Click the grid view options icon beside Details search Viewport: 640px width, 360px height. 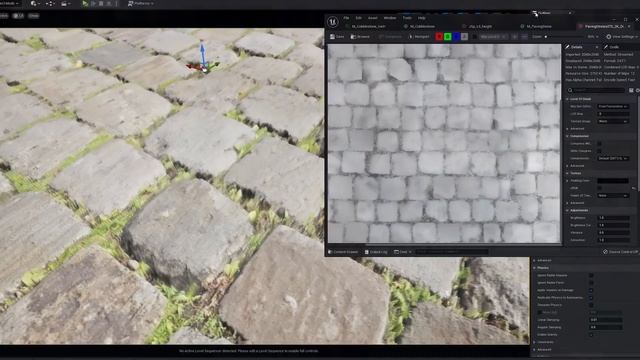point(631,90)
